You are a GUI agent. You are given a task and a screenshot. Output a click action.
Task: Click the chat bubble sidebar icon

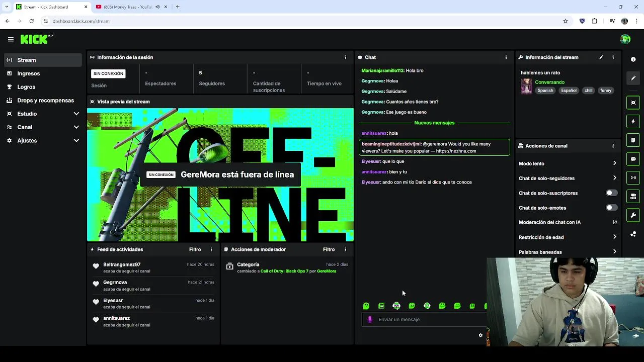click(633, 159)
